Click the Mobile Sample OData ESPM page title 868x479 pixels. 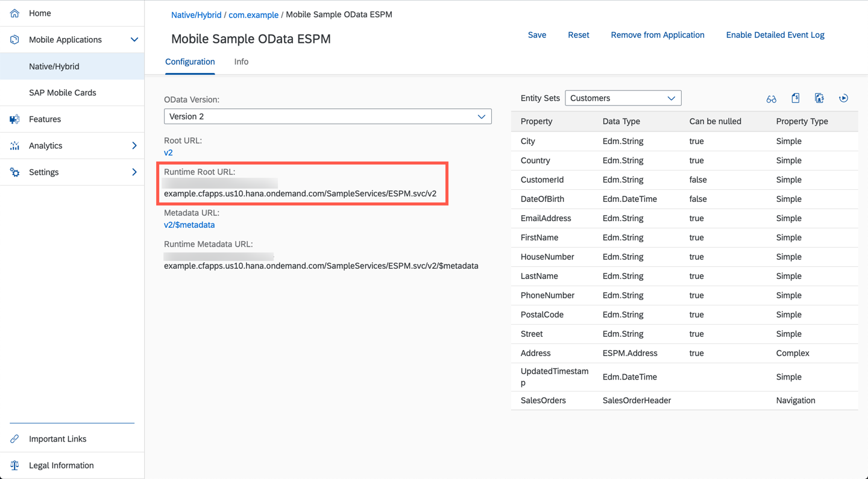(251, 39)
